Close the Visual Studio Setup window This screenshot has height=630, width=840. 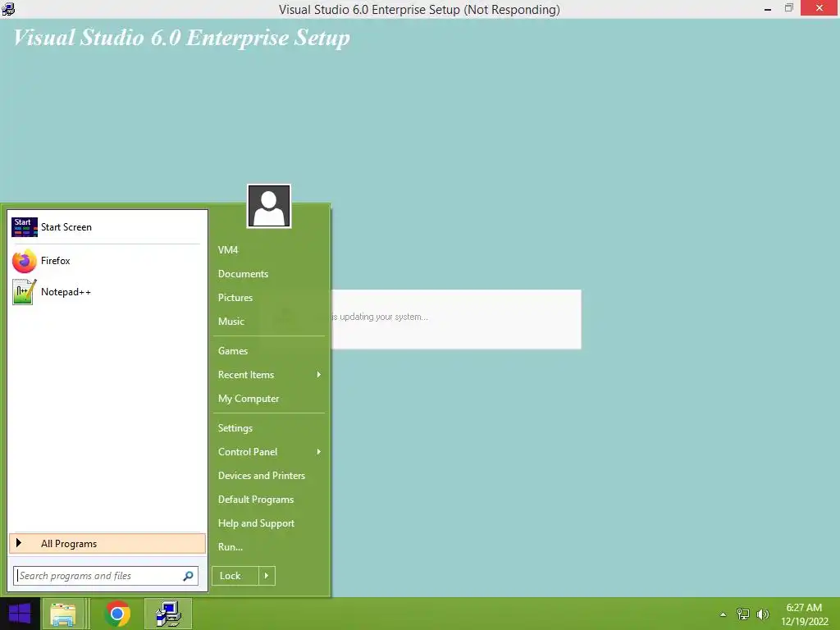click(819, 8)
